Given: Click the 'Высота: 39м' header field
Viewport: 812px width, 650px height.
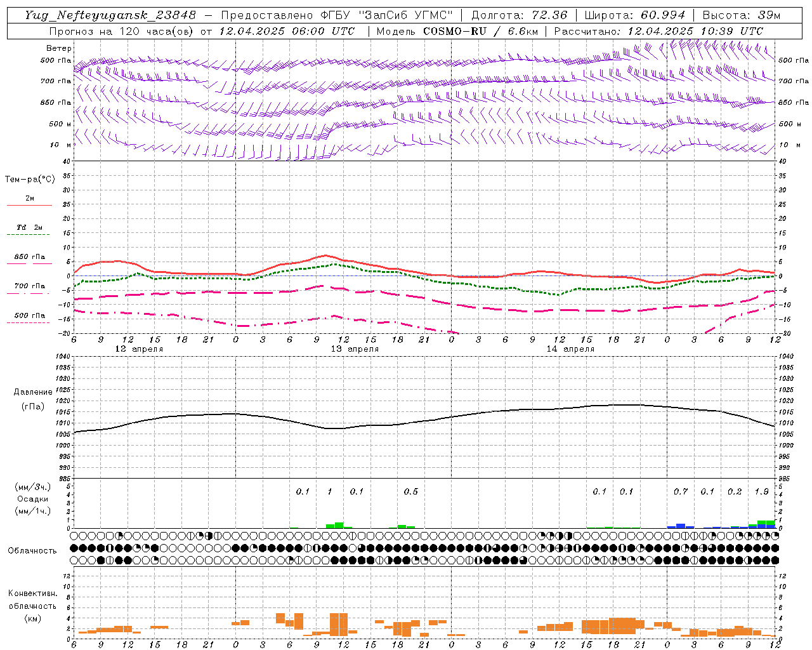Looking at the screenshot, I should [x=742, y=15].
